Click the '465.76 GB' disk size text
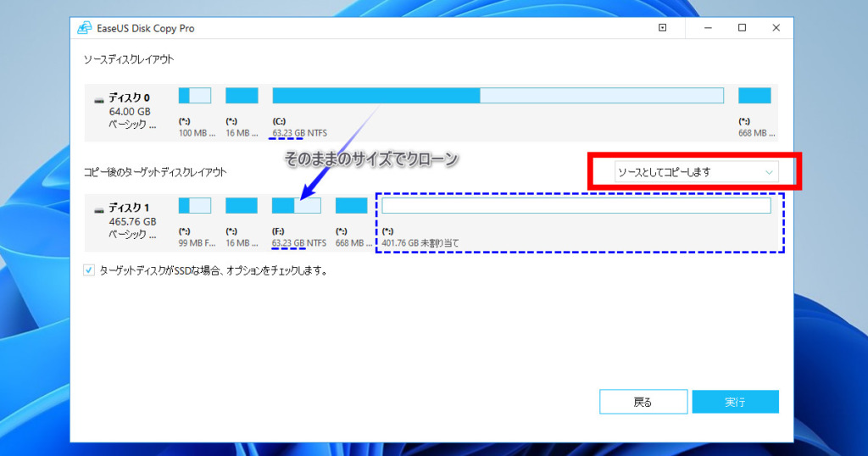 coord(132,221)
